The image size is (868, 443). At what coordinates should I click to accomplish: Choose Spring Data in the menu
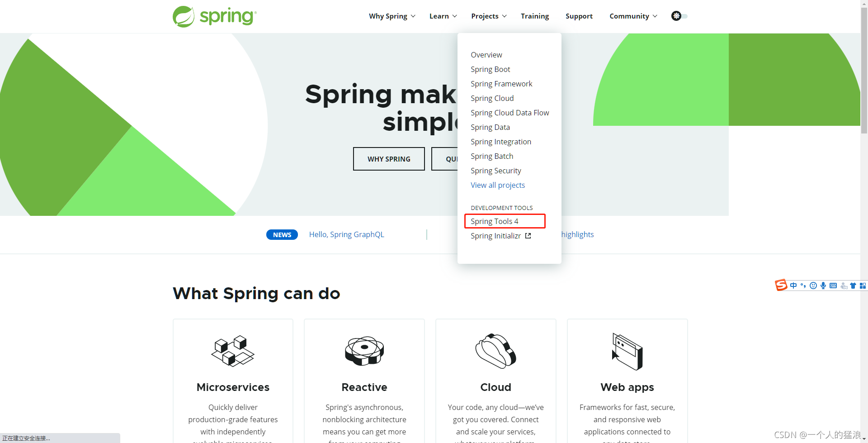tap(491, 127)
